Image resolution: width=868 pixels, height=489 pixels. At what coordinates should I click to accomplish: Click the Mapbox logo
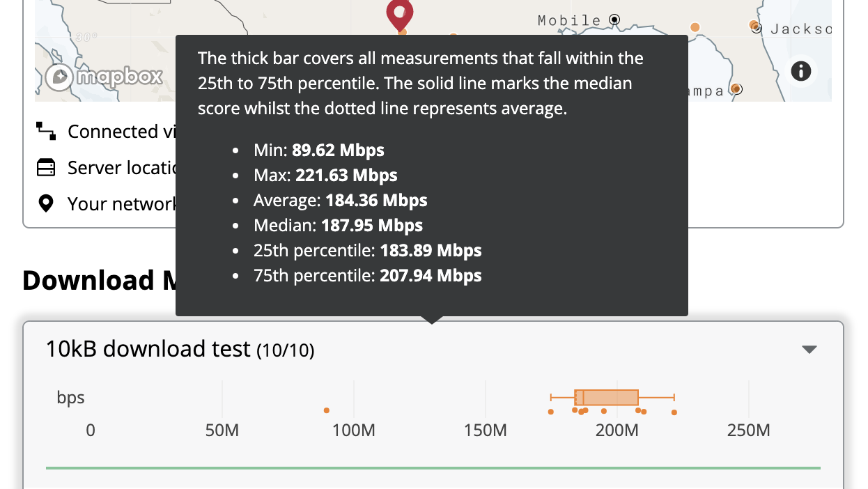tap(104, 77)
